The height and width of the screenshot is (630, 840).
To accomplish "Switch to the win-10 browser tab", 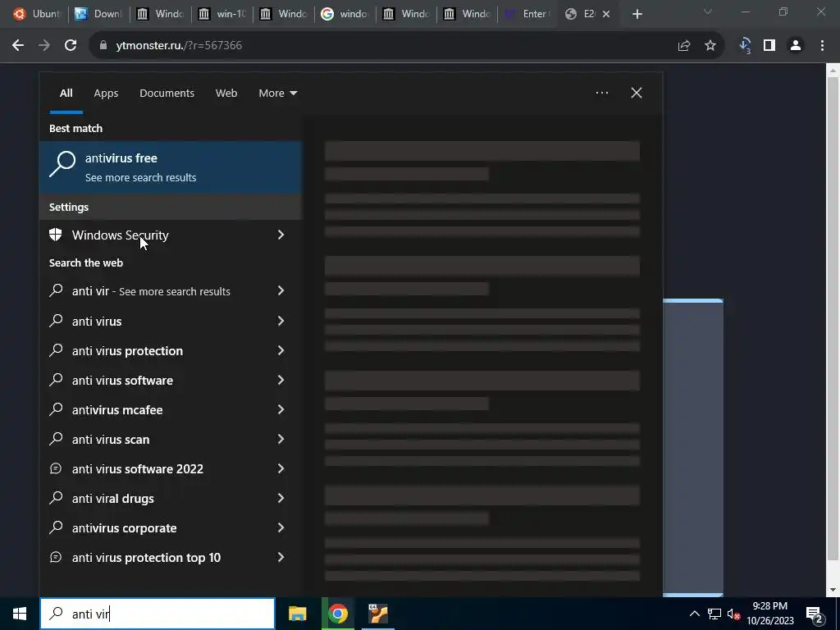I will (221, 14).
